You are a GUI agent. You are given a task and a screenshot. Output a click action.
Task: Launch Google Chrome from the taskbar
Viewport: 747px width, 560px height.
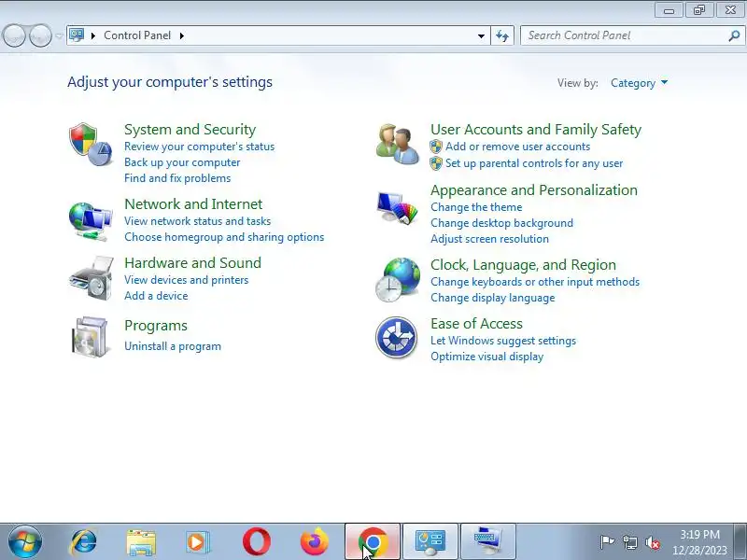tap(373, 542)
